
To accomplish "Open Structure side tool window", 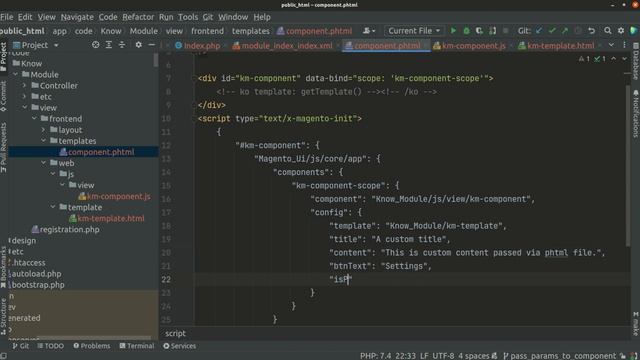I will [4, 316].
